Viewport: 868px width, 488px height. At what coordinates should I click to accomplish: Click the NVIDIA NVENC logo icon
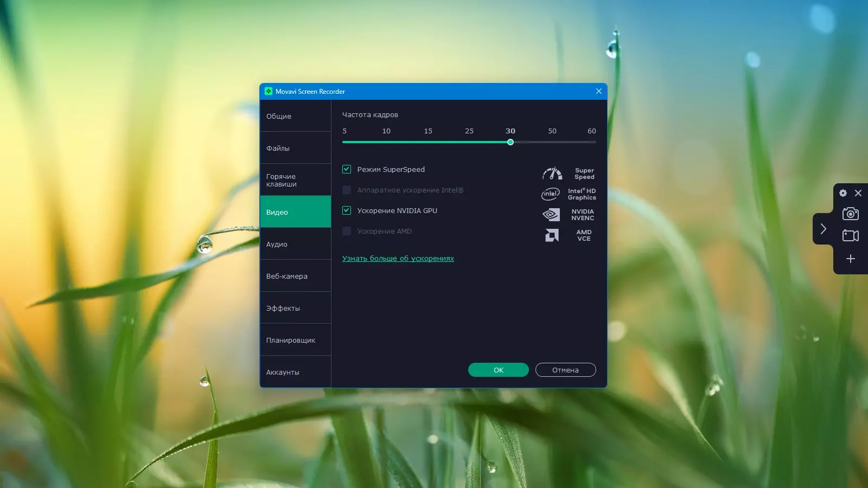click(x=551, y=215)
